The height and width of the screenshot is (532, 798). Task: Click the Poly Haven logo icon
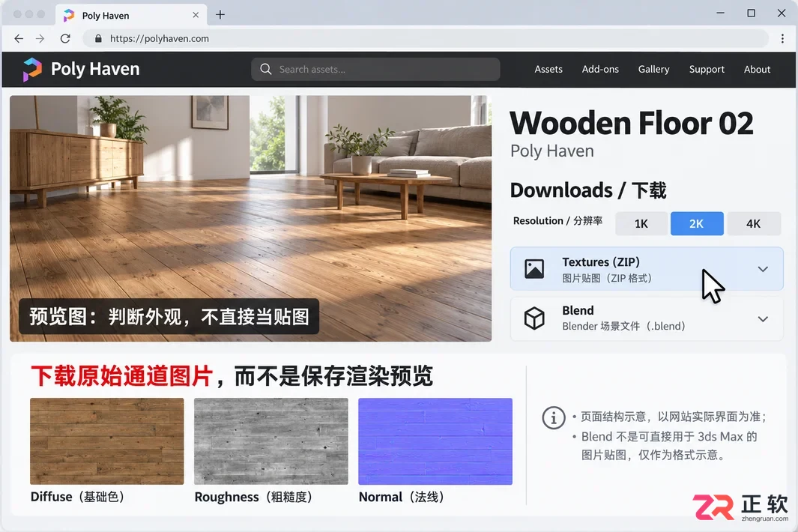tap(32, 69)
